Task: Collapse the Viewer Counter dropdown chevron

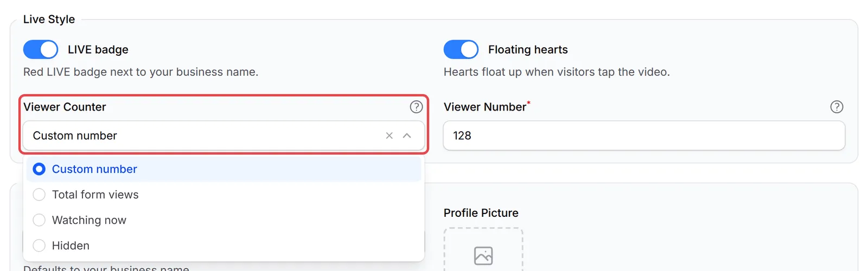Action: pyautogui.click(x=407, y=135)
